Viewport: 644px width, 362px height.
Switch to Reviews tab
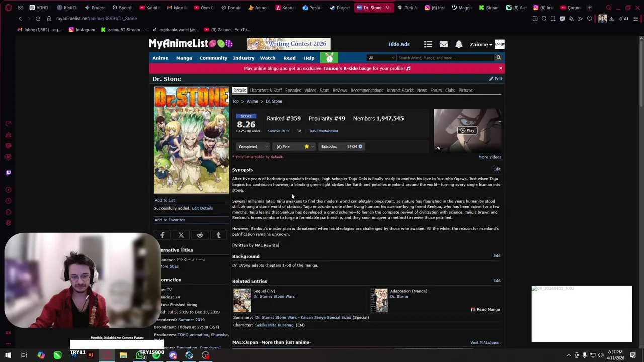(340, 90)
